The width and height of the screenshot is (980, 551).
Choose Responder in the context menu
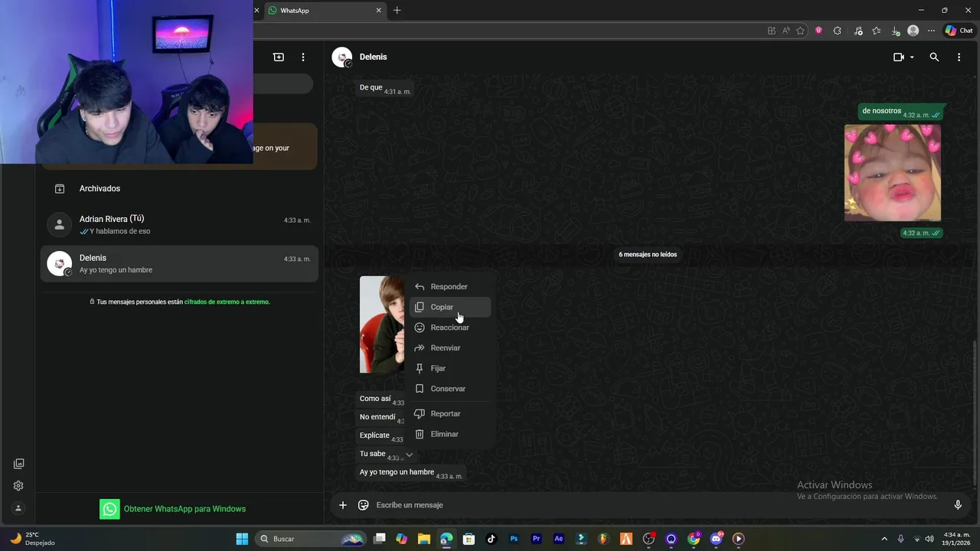coord(450,286)
